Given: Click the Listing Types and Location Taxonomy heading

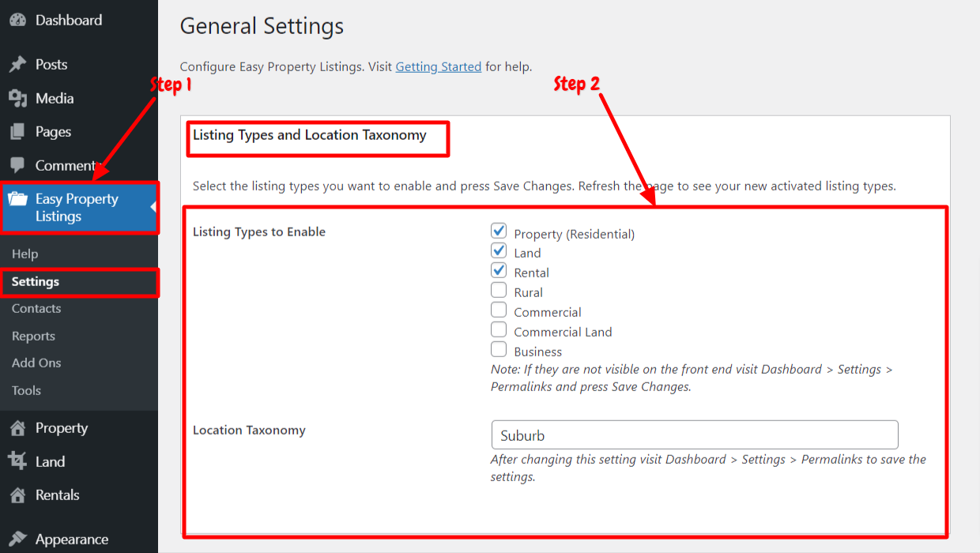Looking at the screenshot, I should [310, 135].
